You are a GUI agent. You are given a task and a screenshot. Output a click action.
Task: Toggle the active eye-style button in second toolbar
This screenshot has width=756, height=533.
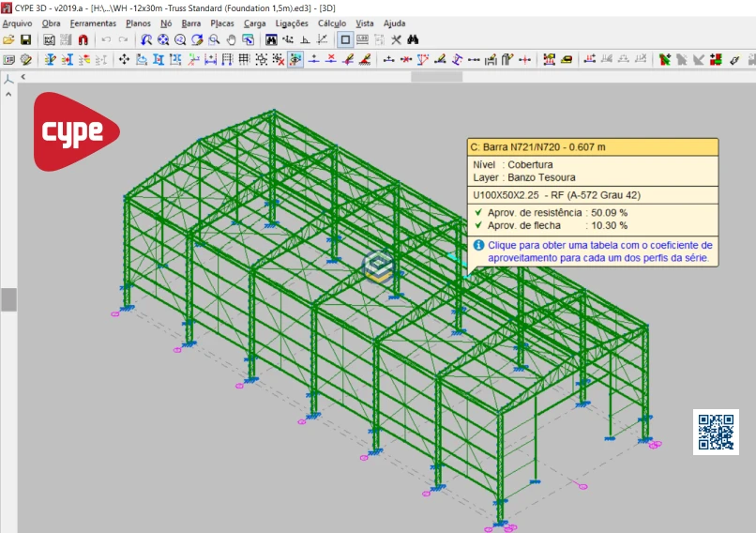click(x=295, y=60)
